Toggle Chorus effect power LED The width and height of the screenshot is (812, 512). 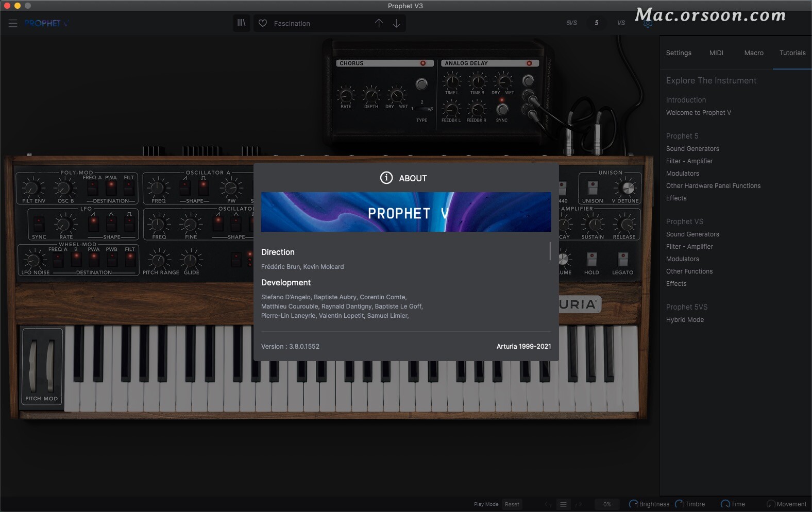tap(423, 63)
